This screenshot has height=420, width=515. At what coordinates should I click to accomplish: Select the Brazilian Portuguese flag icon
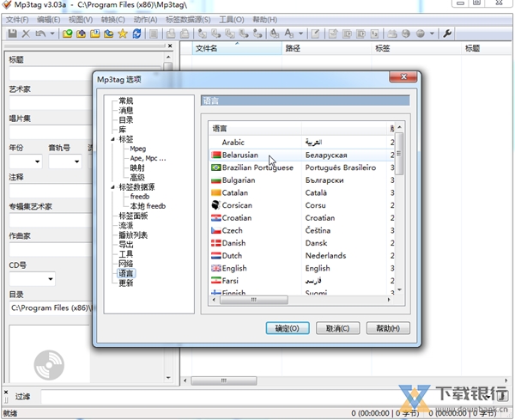pos(215,167)
